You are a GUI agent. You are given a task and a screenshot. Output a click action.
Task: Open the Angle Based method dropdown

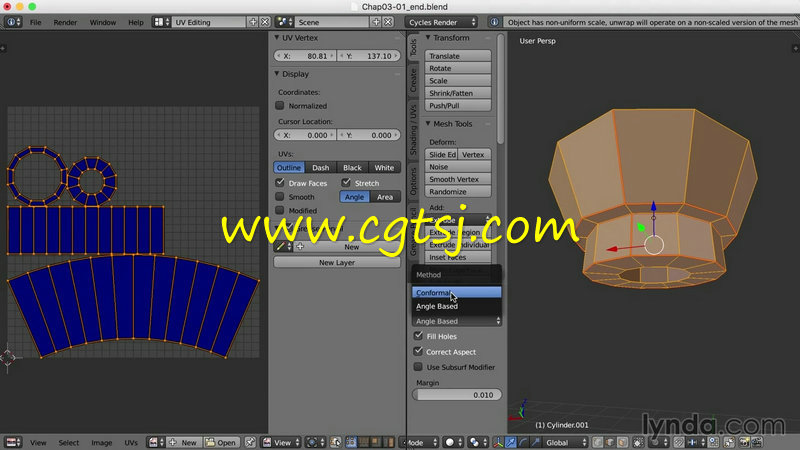(457, 321)
